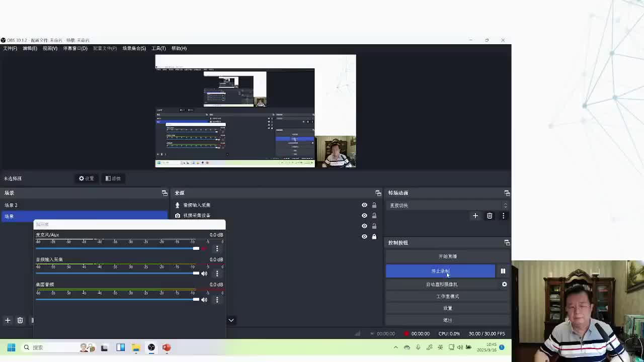Expand sources toolbar chevron down arrow
The image size is (644, 362).
coord(231,320)
